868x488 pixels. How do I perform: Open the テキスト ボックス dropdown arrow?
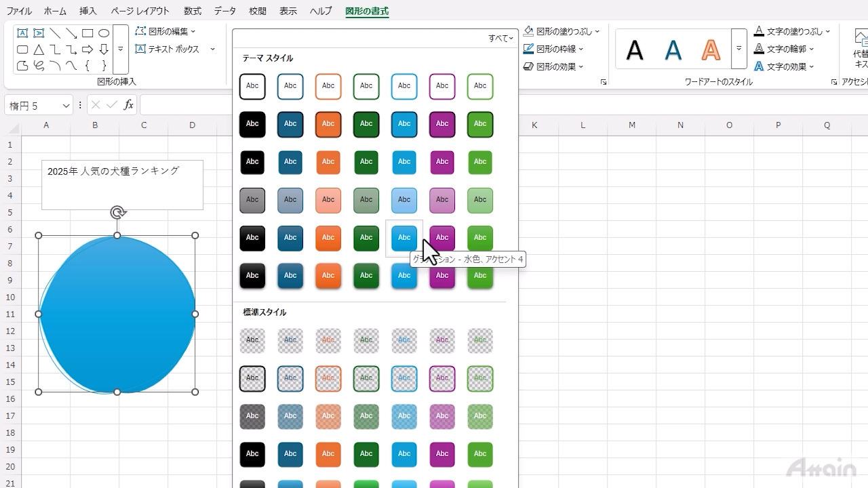pos(212,49)
